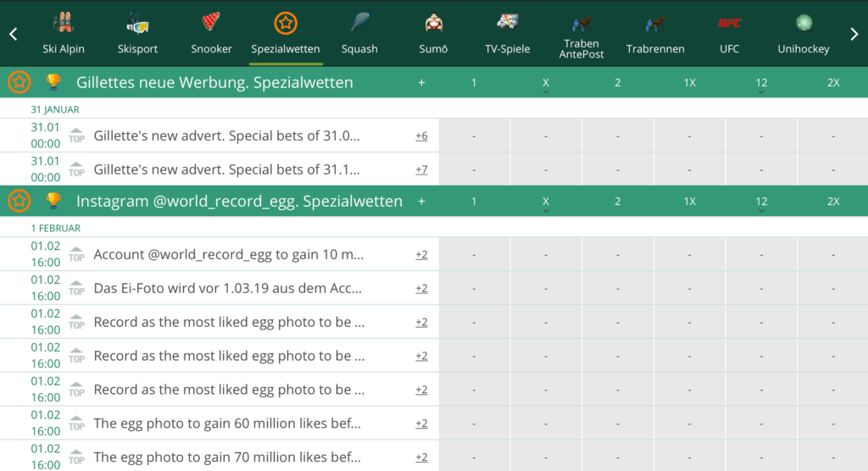Toggle favorite star for Gillettes neue Werbung

[19, 82]
